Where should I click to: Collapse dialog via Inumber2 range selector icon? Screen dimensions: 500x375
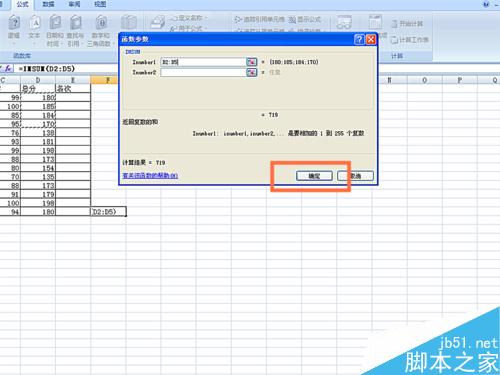coord(251,72)
